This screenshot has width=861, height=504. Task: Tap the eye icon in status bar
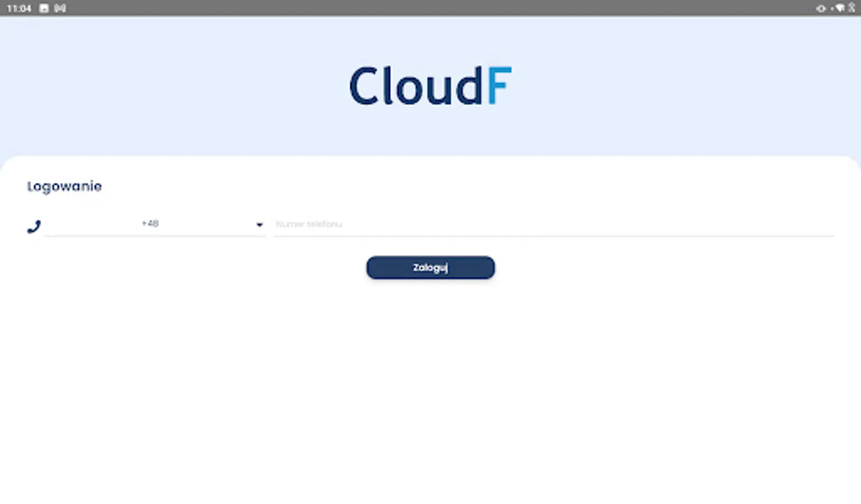coord(821,8)
